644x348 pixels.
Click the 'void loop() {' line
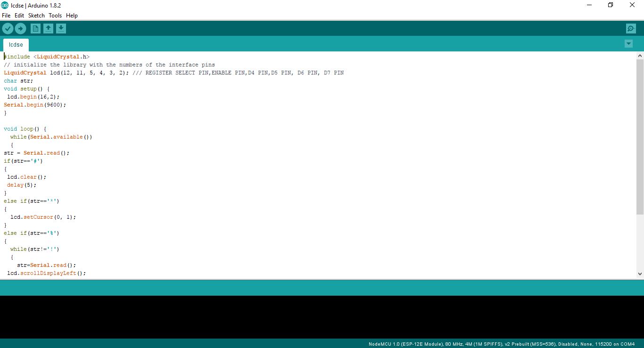(x=25, y=129)
